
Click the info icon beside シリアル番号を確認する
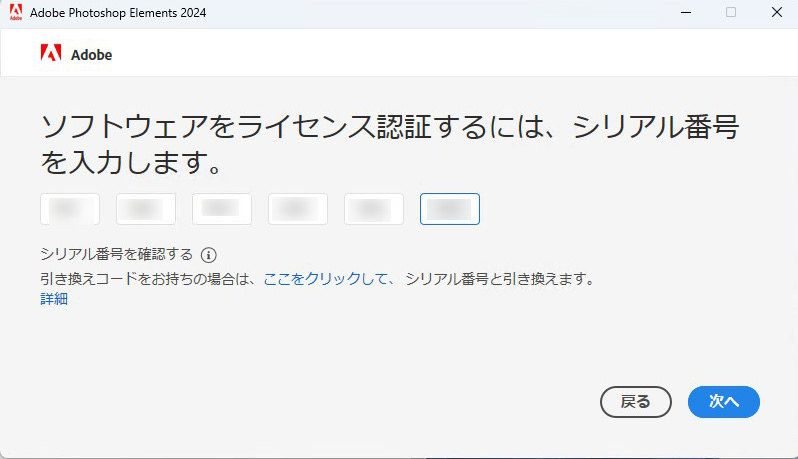point(209,254)
